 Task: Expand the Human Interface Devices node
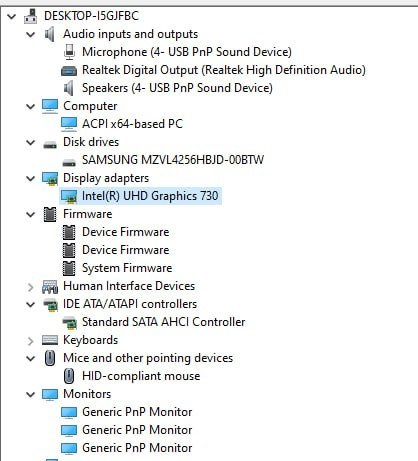(30, 287)
